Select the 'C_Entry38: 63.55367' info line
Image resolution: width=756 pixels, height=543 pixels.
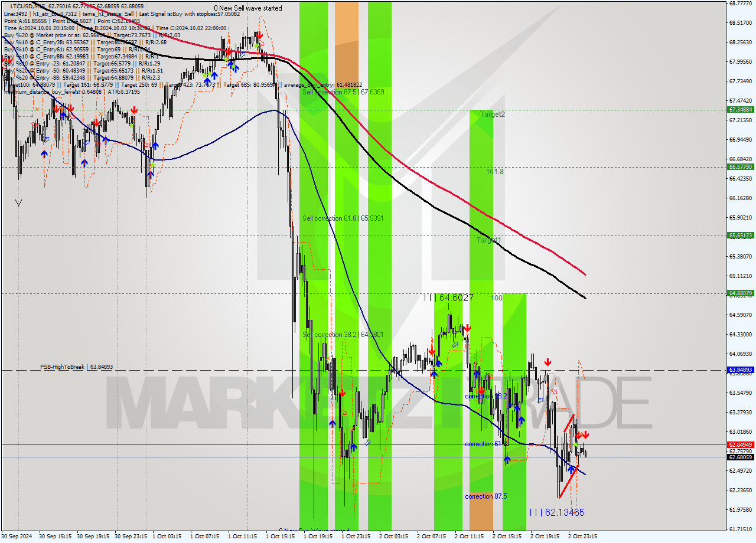[x=85, y=42]
